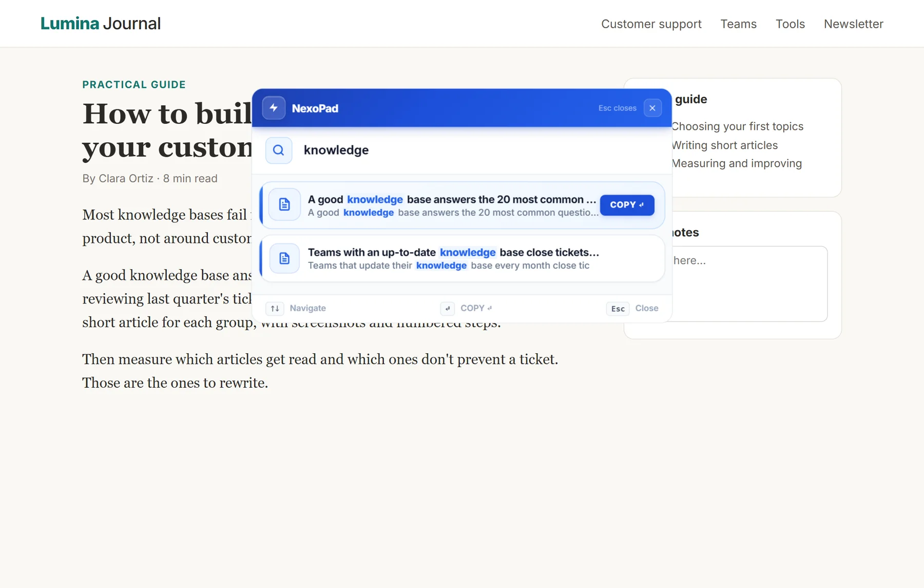Click the "Navigate" footer label
Image resolution: width=924 pixels, height=588 pixels.
coord(307,308)
